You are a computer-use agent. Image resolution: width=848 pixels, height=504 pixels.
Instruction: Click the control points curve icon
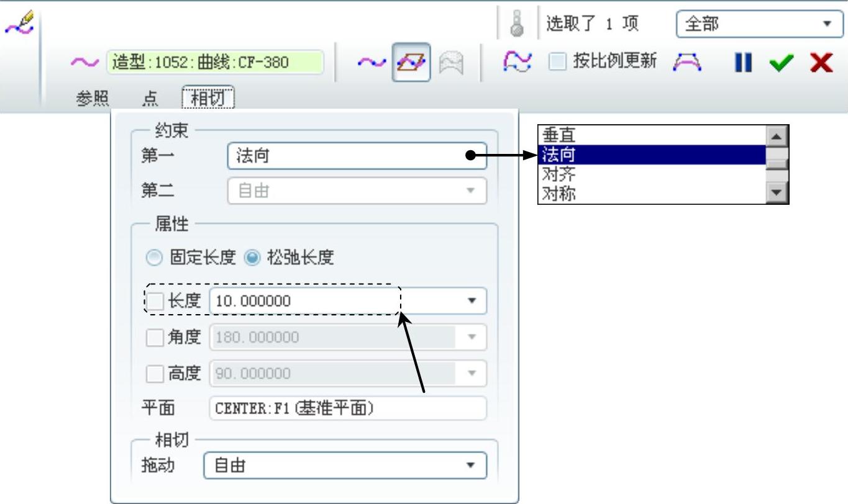[x=517, y=62]
